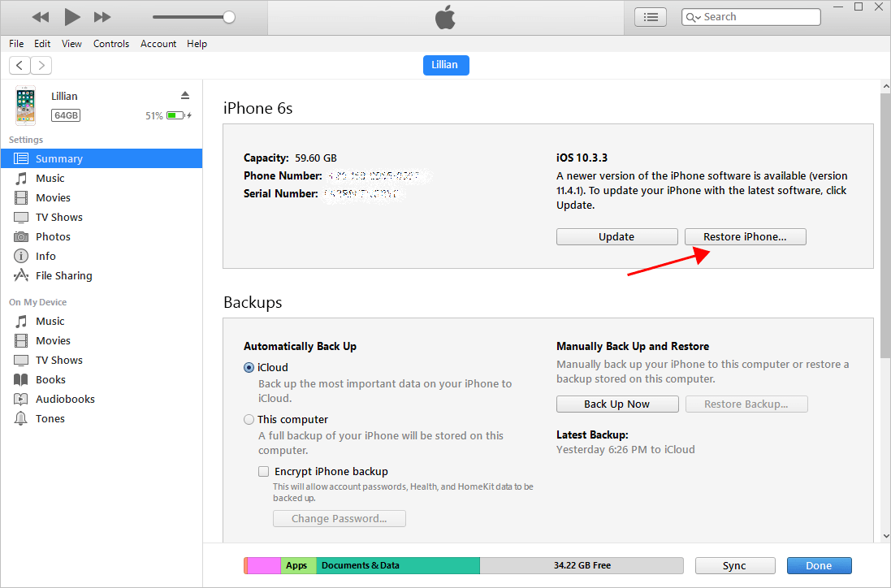Open Books on device
This screenshot has height=588, width=891.
(x=102, y=379)
